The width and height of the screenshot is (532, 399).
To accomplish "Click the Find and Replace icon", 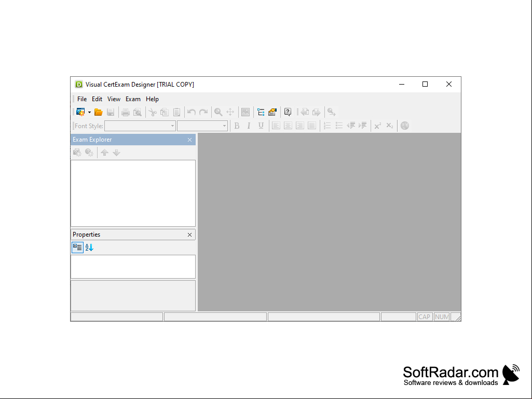I will [332, 112].
